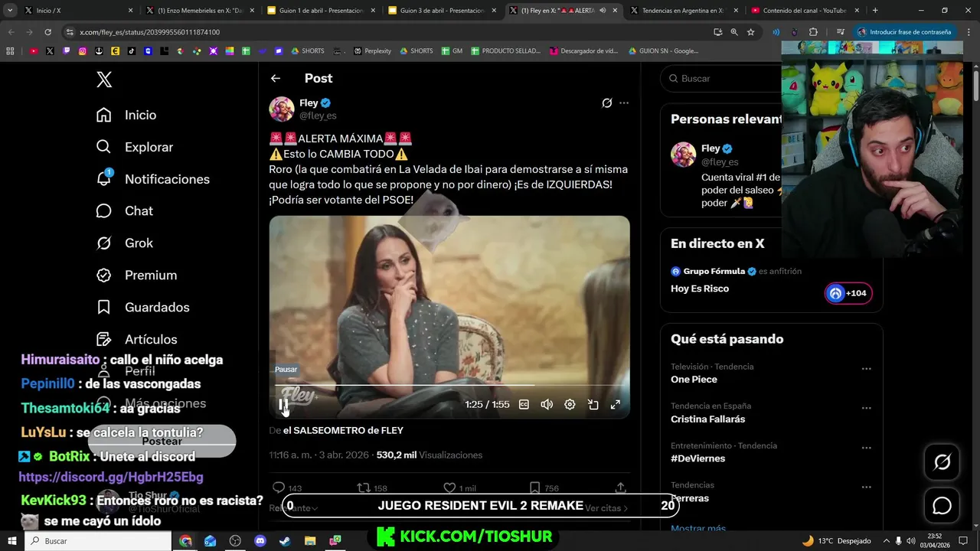The height and width of the screenshot is (551, 980).
Task: Open the Perplexity bookmark
Action: [372, 51]
